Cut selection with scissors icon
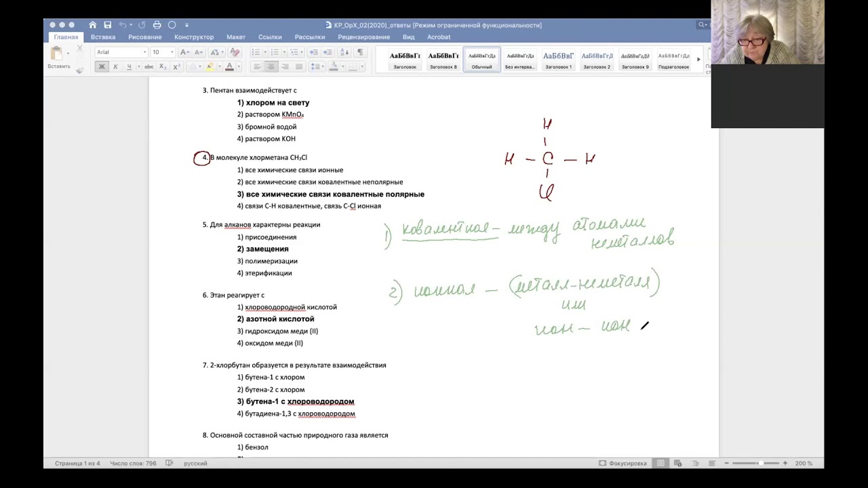The height and width of the screenshot is (488, 868). (x=79, y=49)
